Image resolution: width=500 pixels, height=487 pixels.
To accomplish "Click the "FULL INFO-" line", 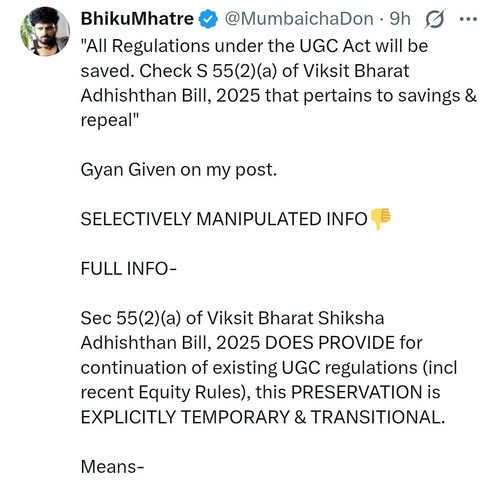I will 128,269.
